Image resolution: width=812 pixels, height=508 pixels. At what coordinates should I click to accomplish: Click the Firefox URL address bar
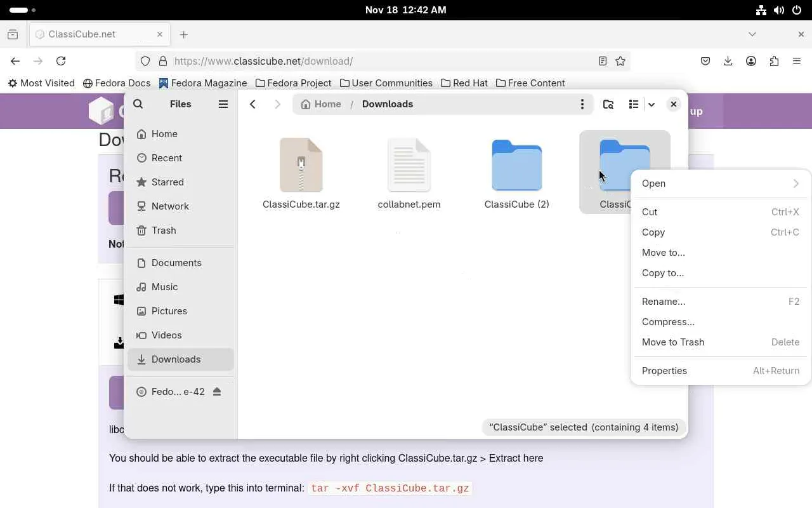(x=383, y=61)
